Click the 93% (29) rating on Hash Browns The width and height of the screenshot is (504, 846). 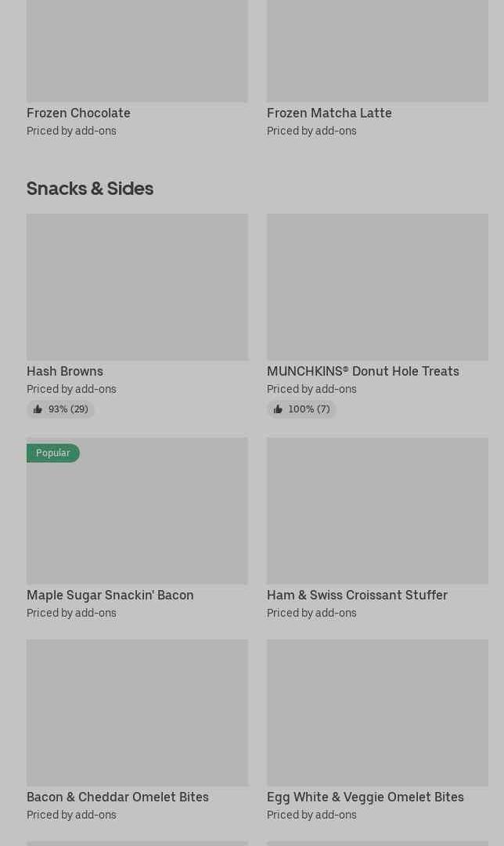pos(68,409)
